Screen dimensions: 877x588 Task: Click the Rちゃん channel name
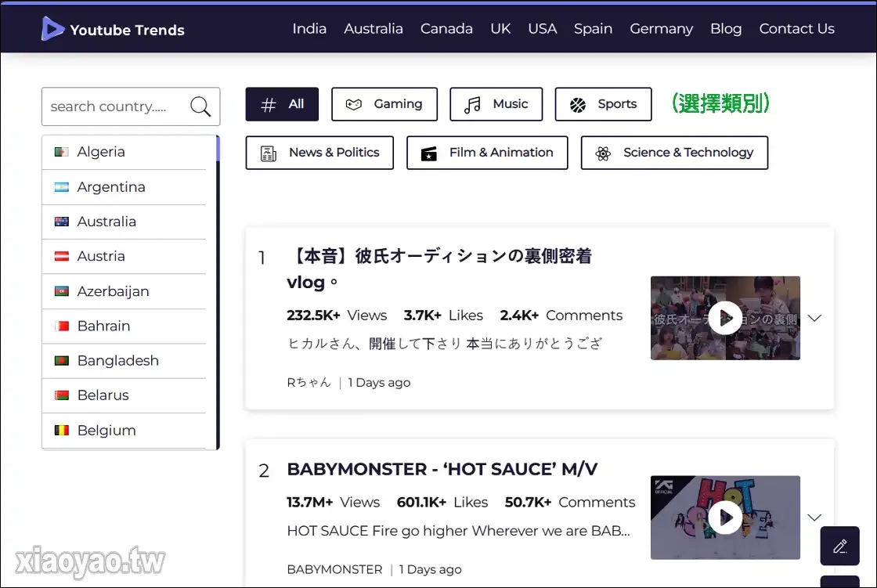click(309, 383)
